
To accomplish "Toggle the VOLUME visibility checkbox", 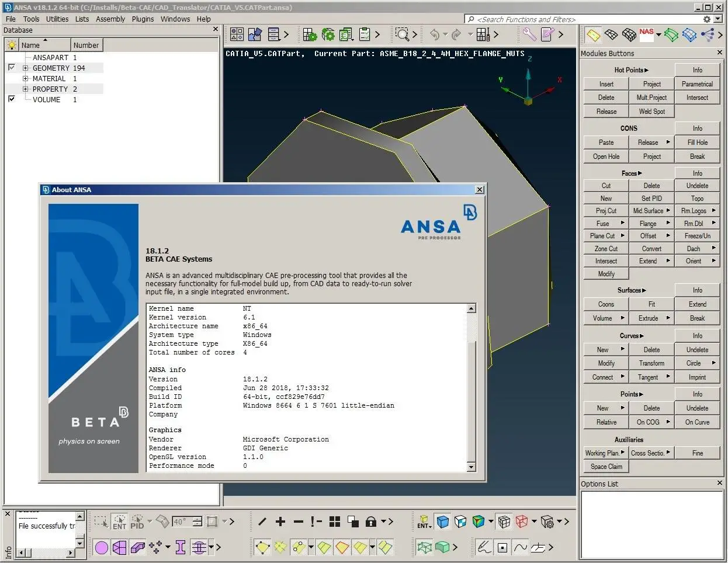I will pyautogui.click(x=11, y=99).
